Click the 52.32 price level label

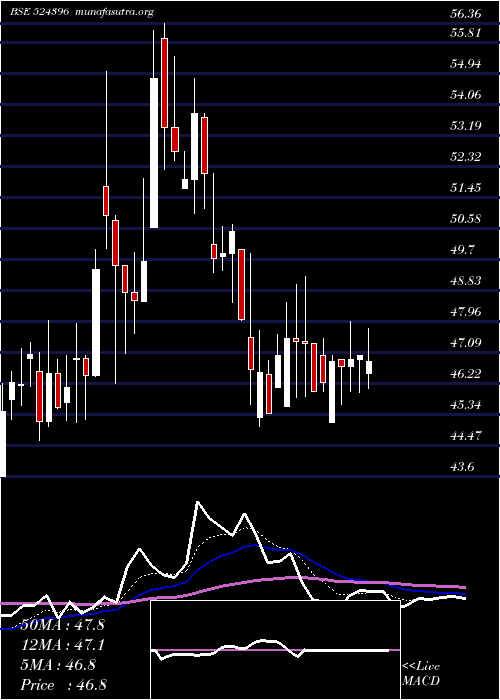[x=466, y=156]
